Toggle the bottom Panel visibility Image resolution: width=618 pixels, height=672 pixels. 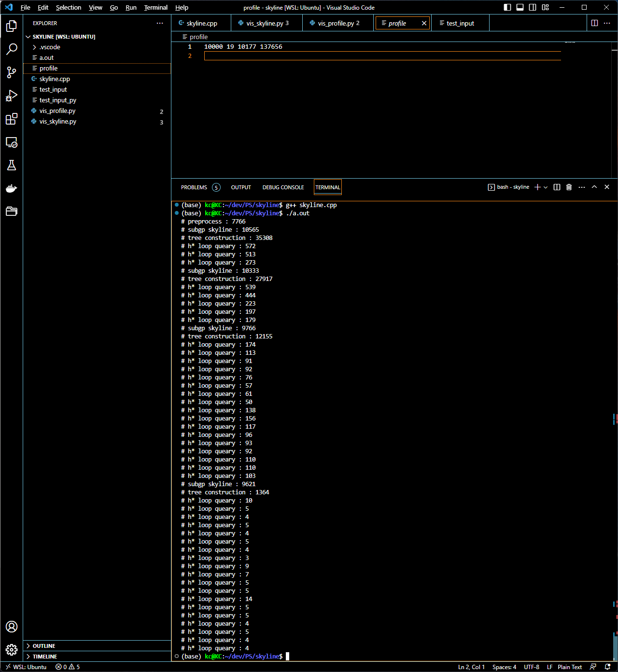pos(520,7)
